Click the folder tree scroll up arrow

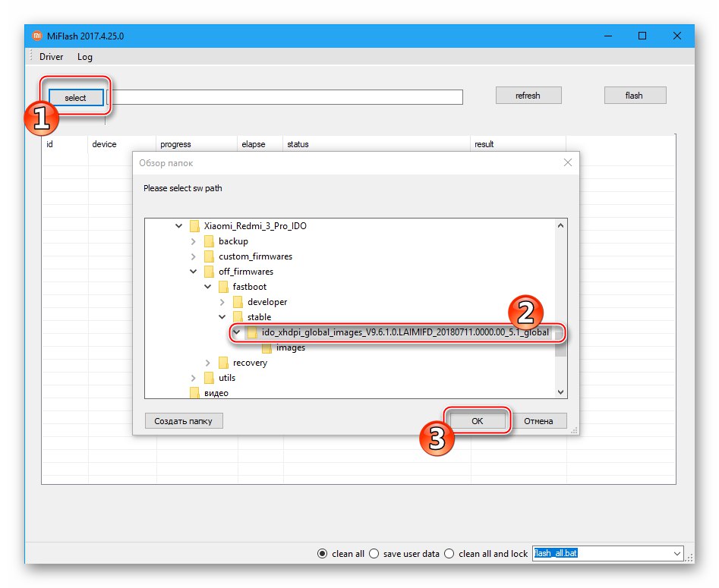click(560, 225)
